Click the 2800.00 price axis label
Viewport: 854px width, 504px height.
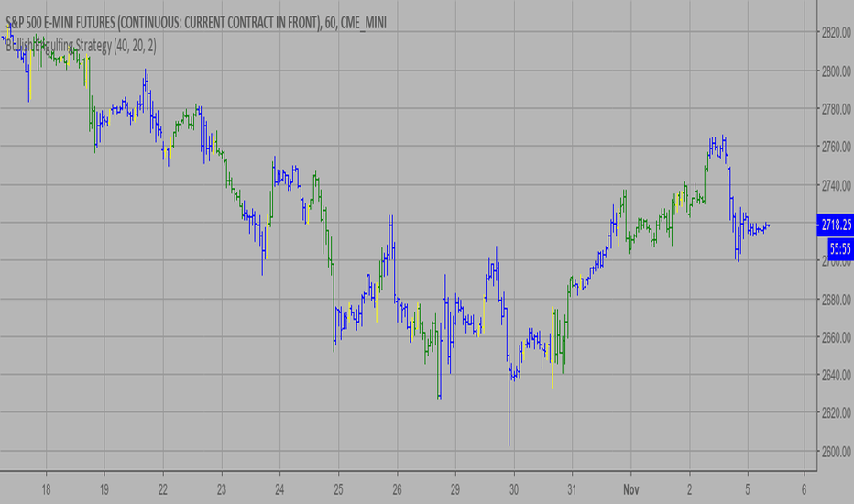[836, 71]
